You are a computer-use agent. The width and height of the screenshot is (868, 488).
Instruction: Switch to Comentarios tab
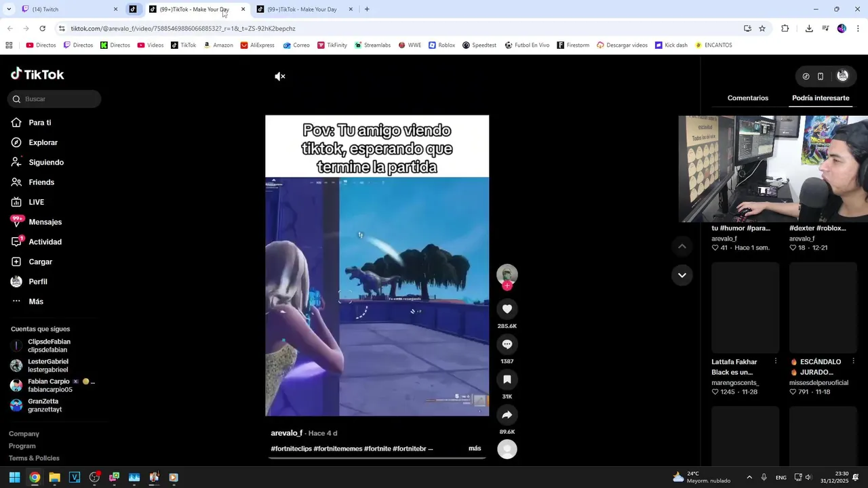(748, 98)
